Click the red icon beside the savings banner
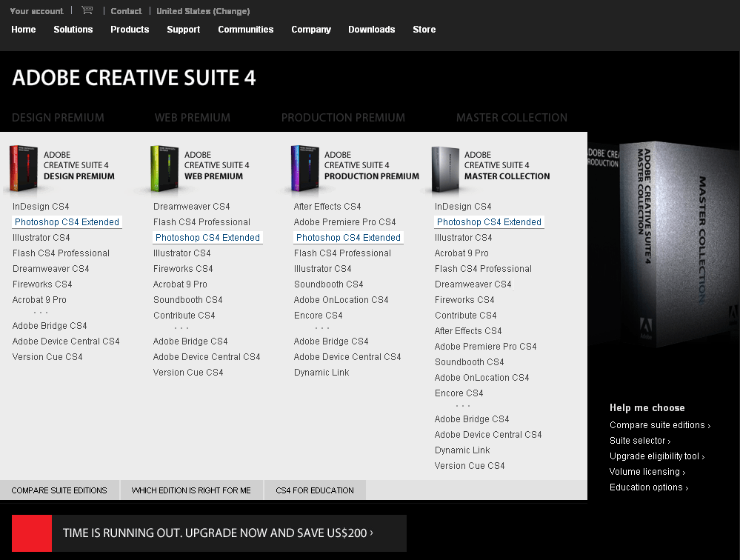The height and width of the screenshot is (560, 740). tap(31, 533)
